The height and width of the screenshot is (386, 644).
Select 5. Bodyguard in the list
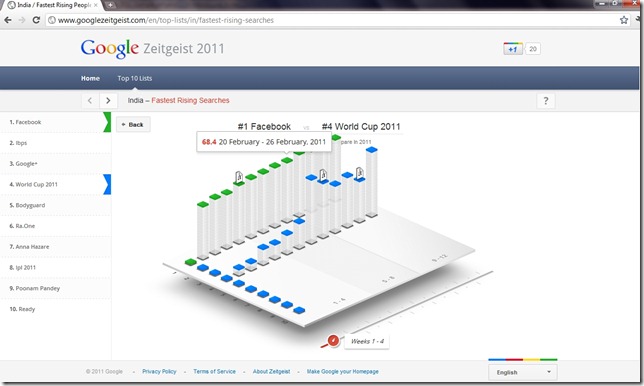point(55,205)
